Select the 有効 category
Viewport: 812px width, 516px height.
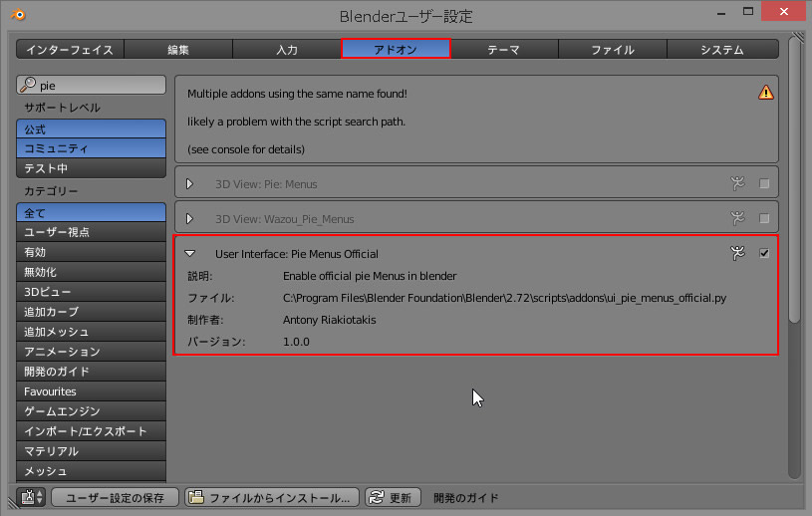pyautogui.click(x=91, y=252)
